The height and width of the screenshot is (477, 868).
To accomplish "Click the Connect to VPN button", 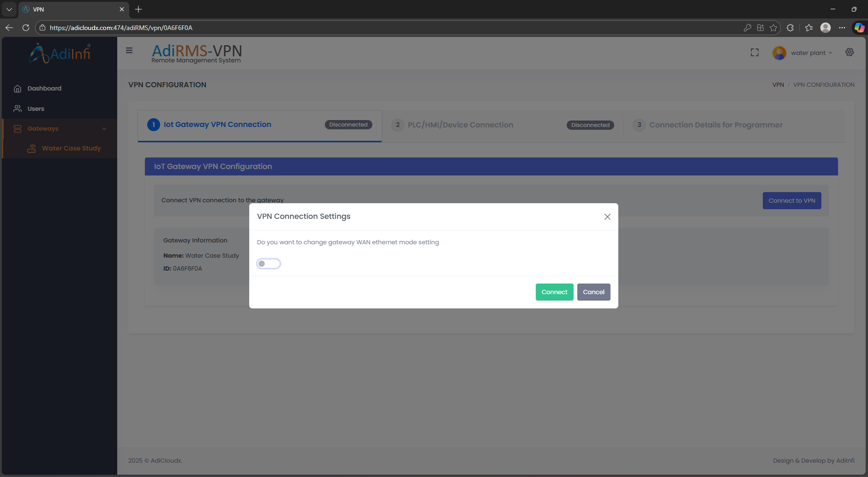I will 791,201.
